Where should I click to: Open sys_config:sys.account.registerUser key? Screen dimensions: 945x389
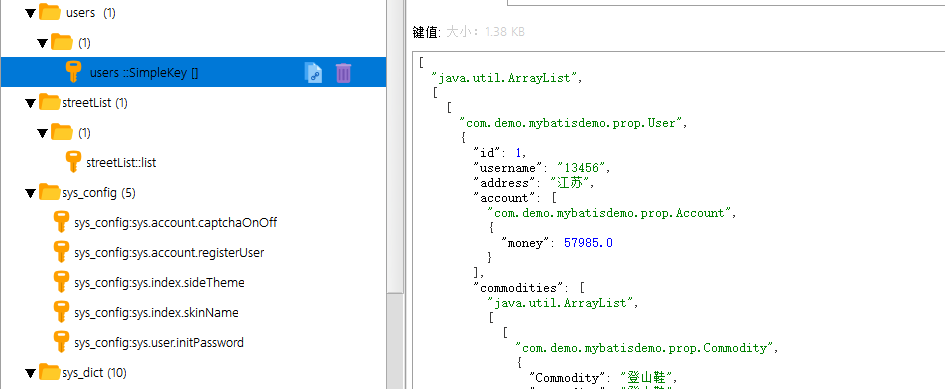(169, 253)
